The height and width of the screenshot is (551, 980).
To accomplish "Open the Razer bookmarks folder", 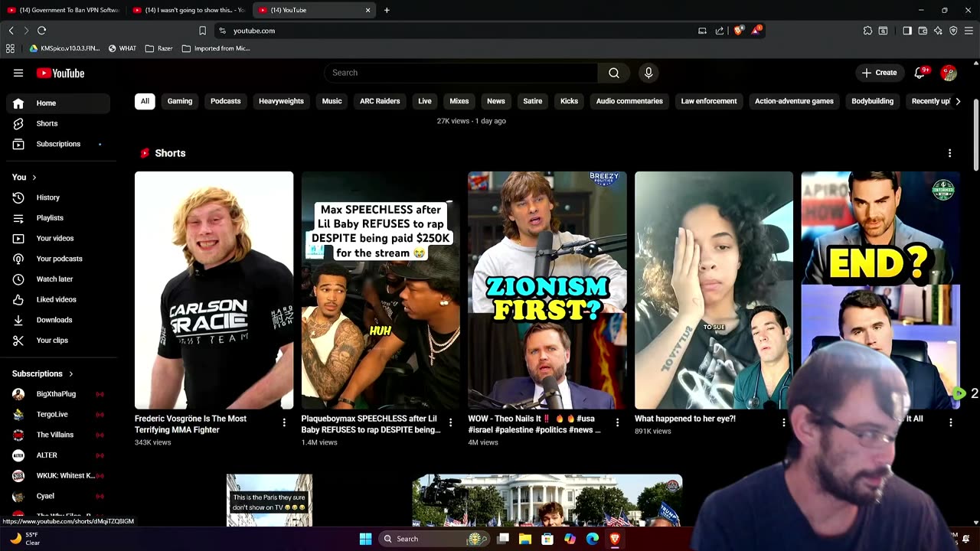I will point(159,48).
